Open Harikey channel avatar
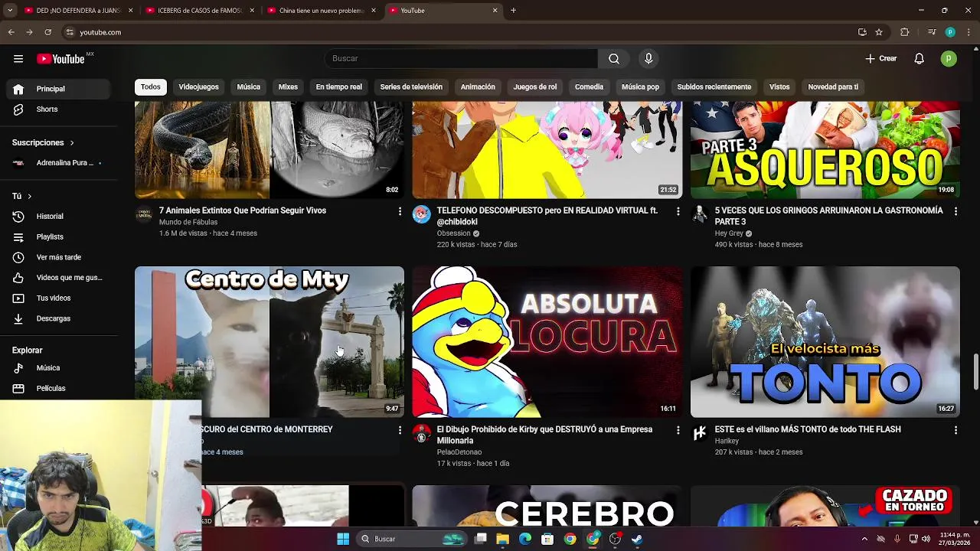This screenshot has width=980, height=551. click(x=700, y=434)
